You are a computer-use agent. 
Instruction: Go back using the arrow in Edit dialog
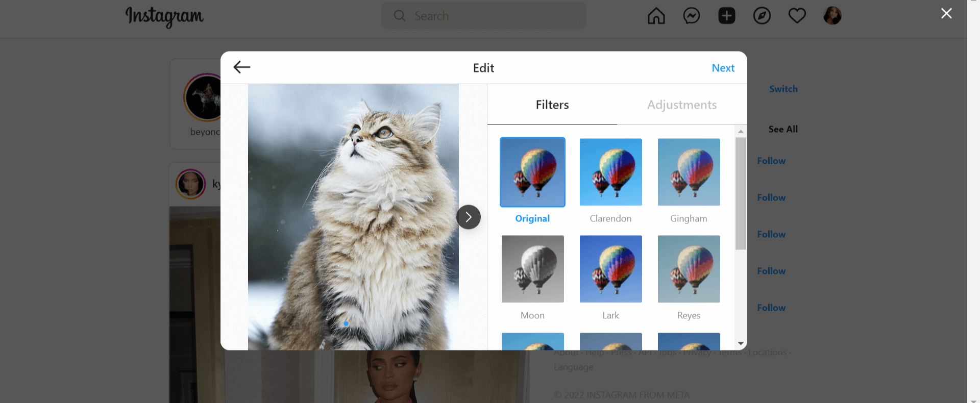click(241, 67)
